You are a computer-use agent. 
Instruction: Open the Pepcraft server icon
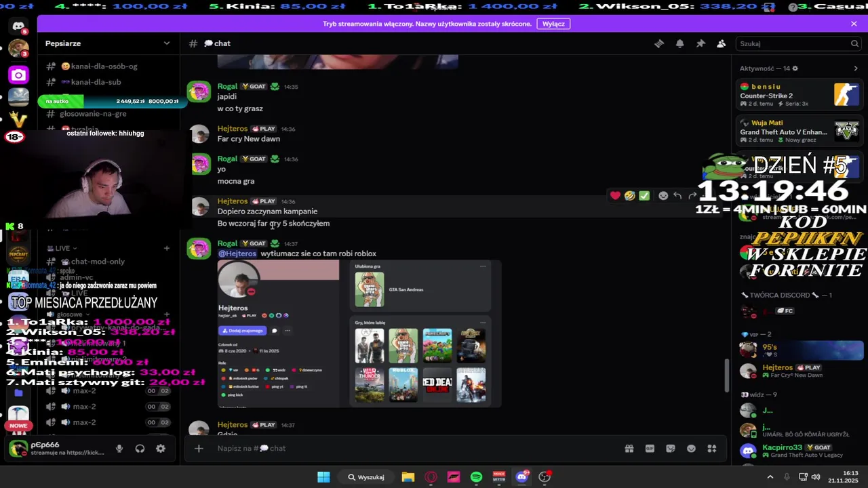tap(18, 256)
